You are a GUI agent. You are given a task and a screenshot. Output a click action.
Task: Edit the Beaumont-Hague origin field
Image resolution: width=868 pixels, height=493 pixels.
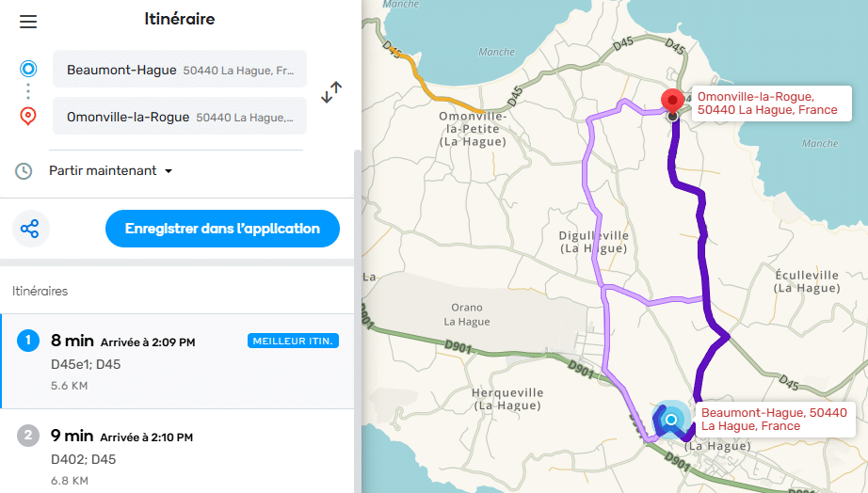point(179,70)
